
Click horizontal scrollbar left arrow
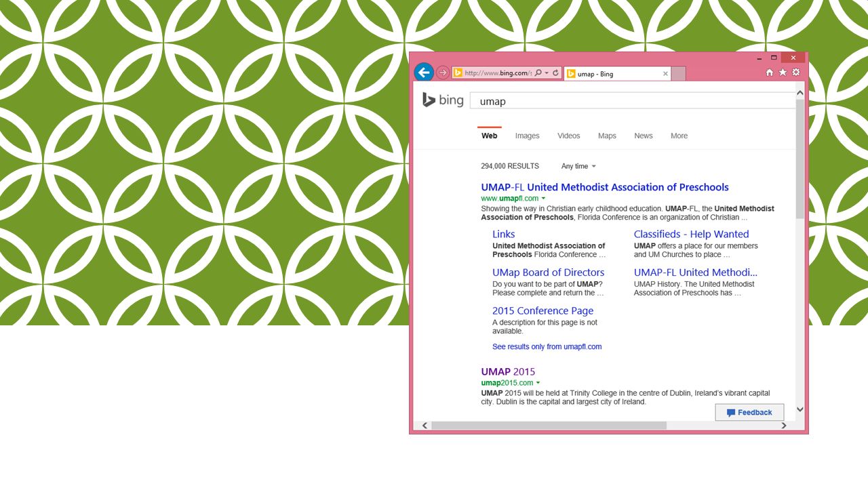tap(425, 426)
